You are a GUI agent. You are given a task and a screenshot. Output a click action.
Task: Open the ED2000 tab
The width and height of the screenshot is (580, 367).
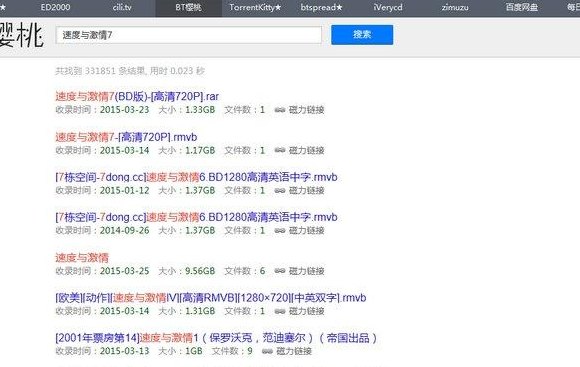(55, 7)
